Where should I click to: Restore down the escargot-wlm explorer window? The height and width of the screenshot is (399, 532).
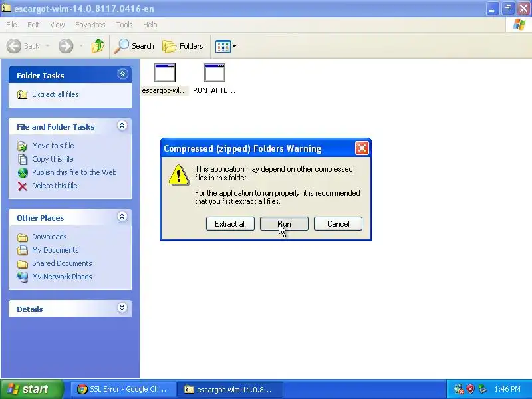508,8
